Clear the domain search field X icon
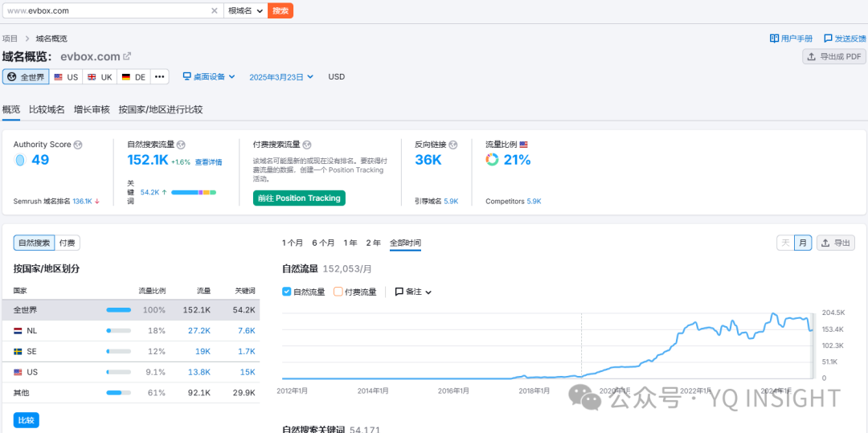Image resolution: width=868 pixels, height=433 pixels. (215, 10)
